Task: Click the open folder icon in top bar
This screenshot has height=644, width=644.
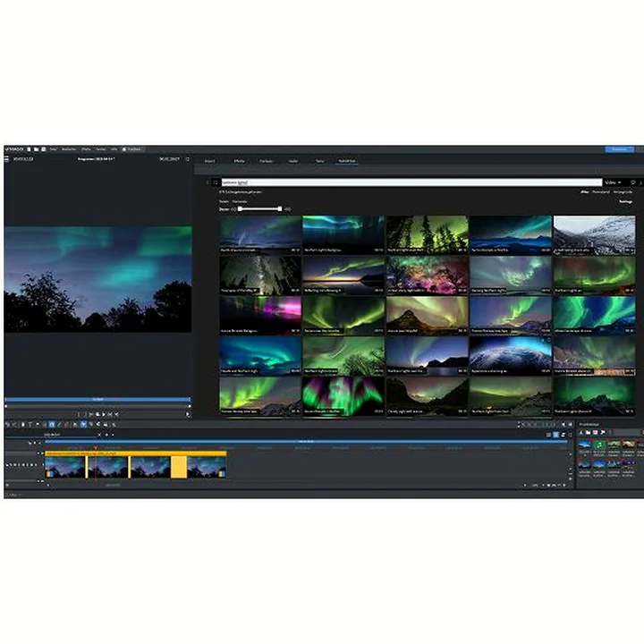Action: pos(36,149)
